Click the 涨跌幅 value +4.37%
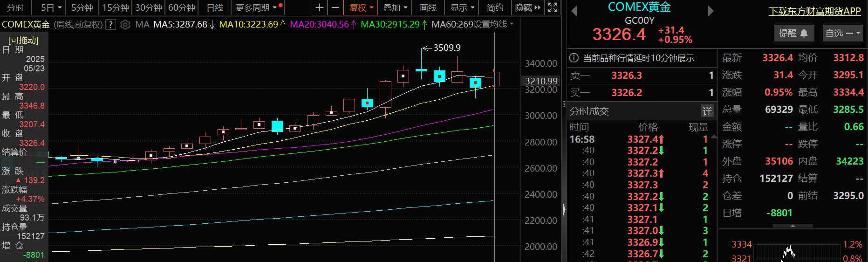 pyautogui.click(x=30, y=199)
